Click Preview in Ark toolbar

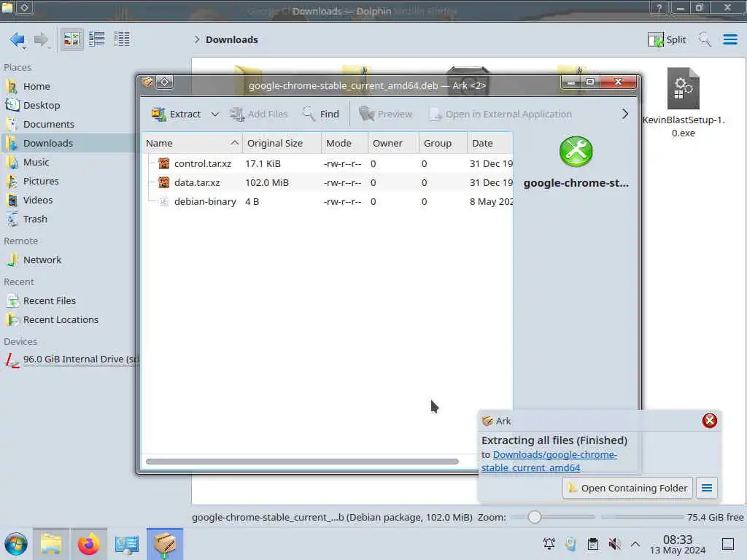[385, 114]
